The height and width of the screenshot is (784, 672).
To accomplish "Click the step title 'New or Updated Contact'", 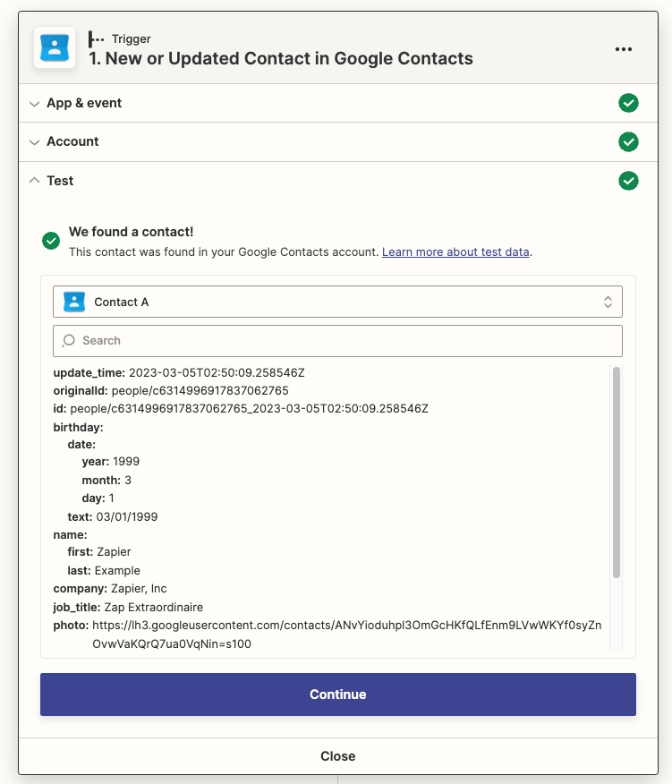I will pos(281,59).
